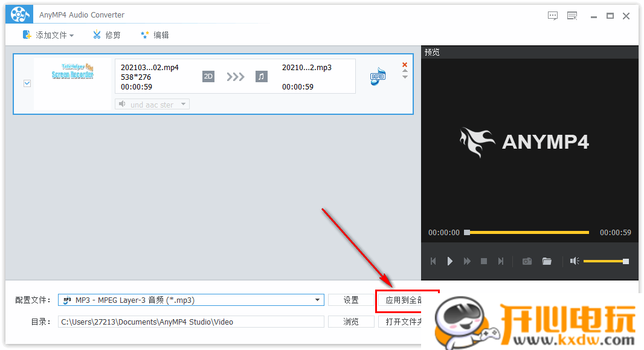Open the Edit (编辑) tool
The width and height of the screenshot is (644, 350).
(x=155, y=35)
